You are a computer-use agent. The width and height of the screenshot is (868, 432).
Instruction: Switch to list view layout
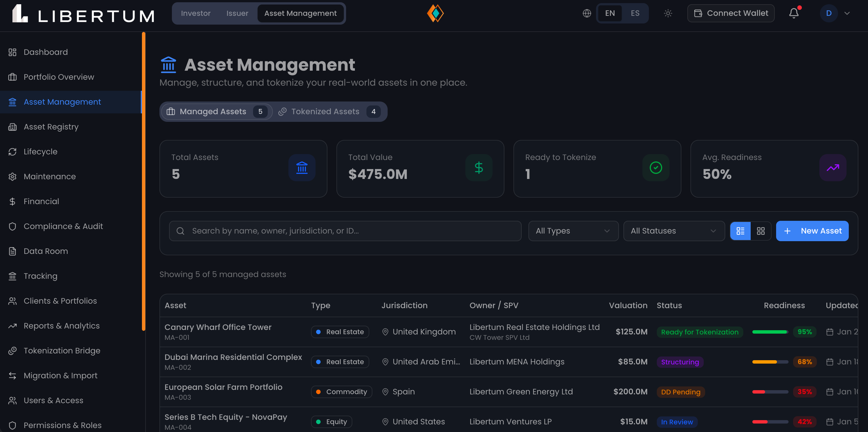click(x=740, y=231)
